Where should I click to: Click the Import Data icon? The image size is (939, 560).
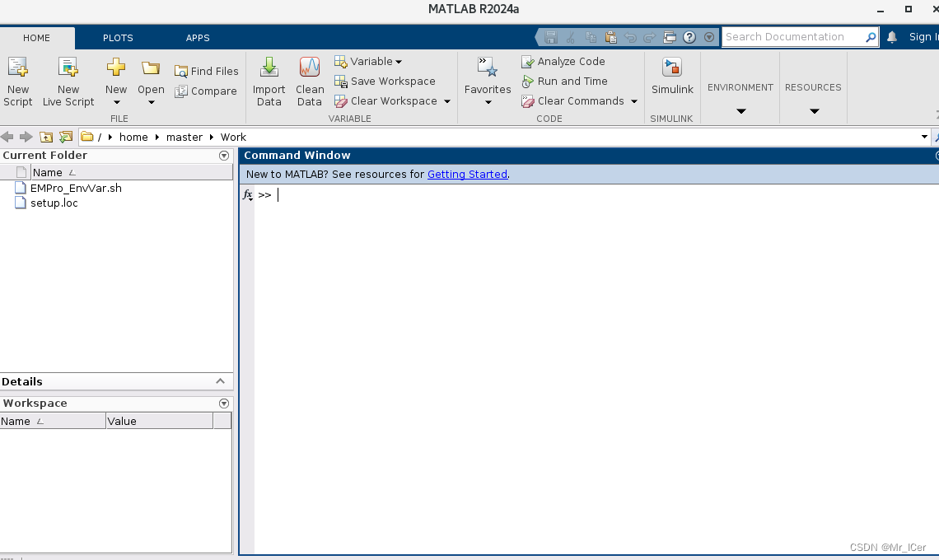pyautogui.click(x=269, y=68)
